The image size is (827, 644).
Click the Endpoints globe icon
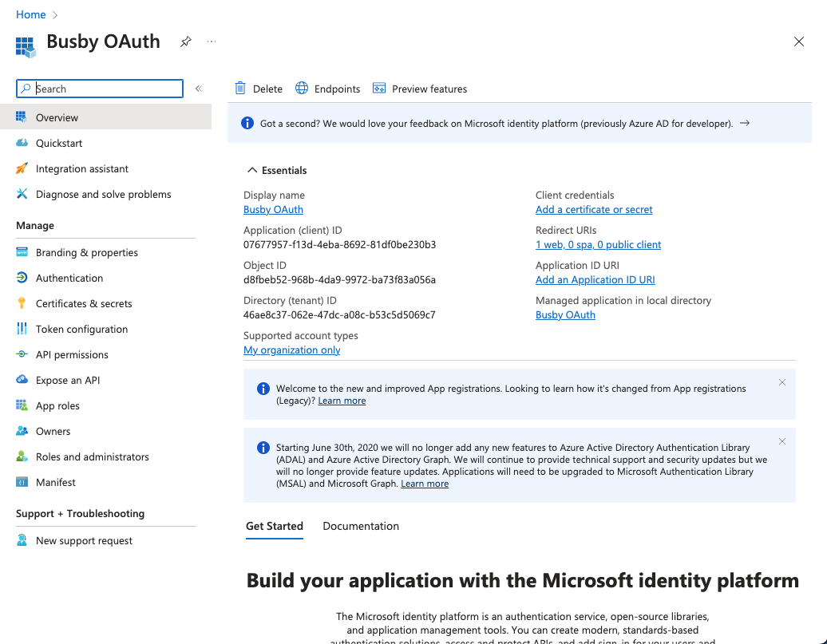302,88
